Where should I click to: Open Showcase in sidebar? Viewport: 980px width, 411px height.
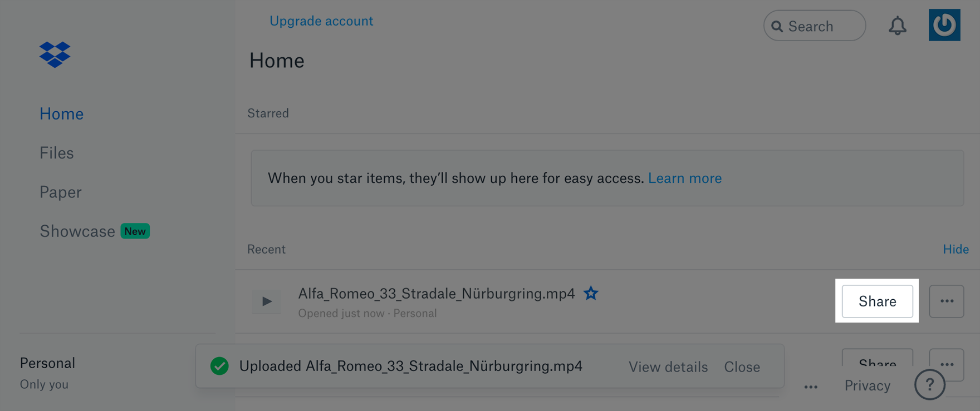pos(77,231)
